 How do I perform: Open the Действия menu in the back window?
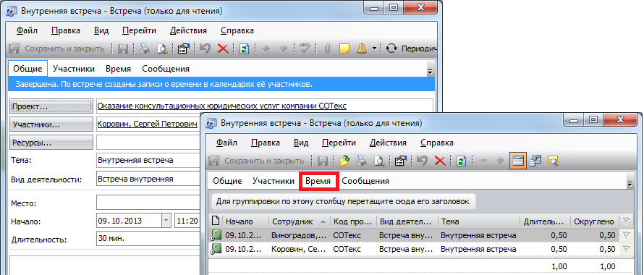(x=188, y=30)
